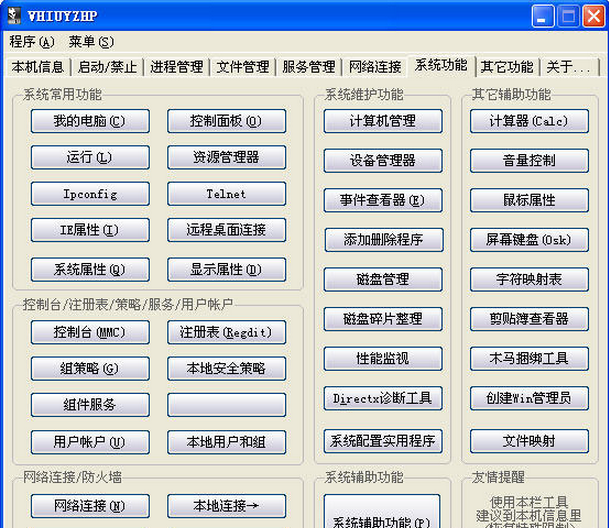The height and width of the screenshot is (528, 609).
Task: Open 系统属性(Q)
Action: coord(90,270)
